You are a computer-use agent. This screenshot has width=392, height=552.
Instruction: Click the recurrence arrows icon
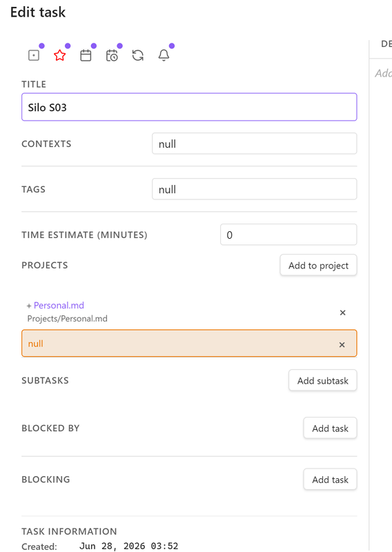[138, 55]
